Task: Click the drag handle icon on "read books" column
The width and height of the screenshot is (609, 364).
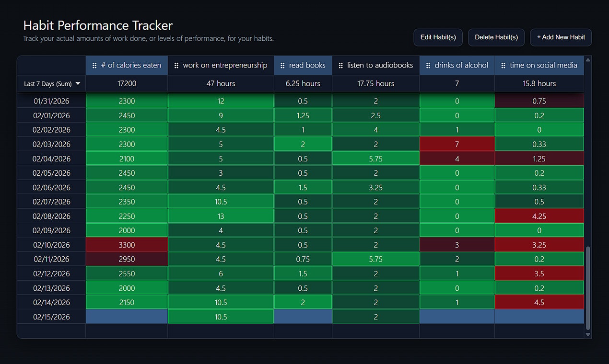Action: click(282, 65)
